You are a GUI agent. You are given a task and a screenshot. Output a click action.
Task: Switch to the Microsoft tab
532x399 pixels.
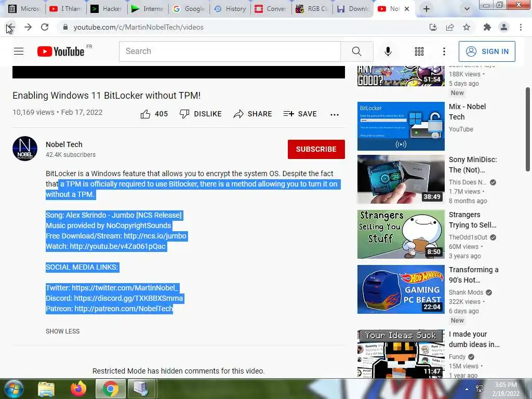click(24, 9)
